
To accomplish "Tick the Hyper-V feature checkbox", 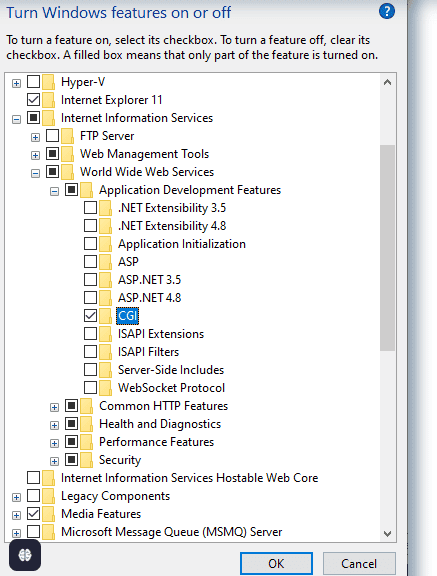I will pos(33,82).
